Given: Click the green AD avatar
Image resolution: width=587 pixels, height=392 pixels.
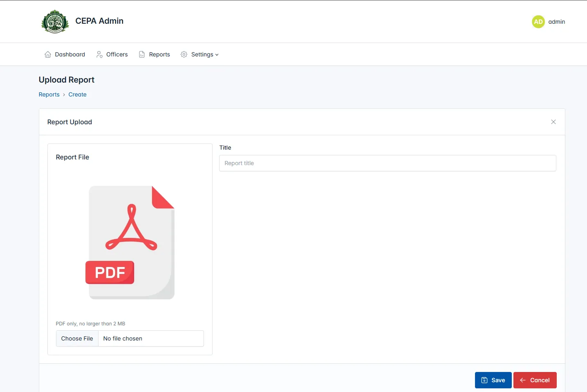Looking at the screenshot, I should [538, 22].
